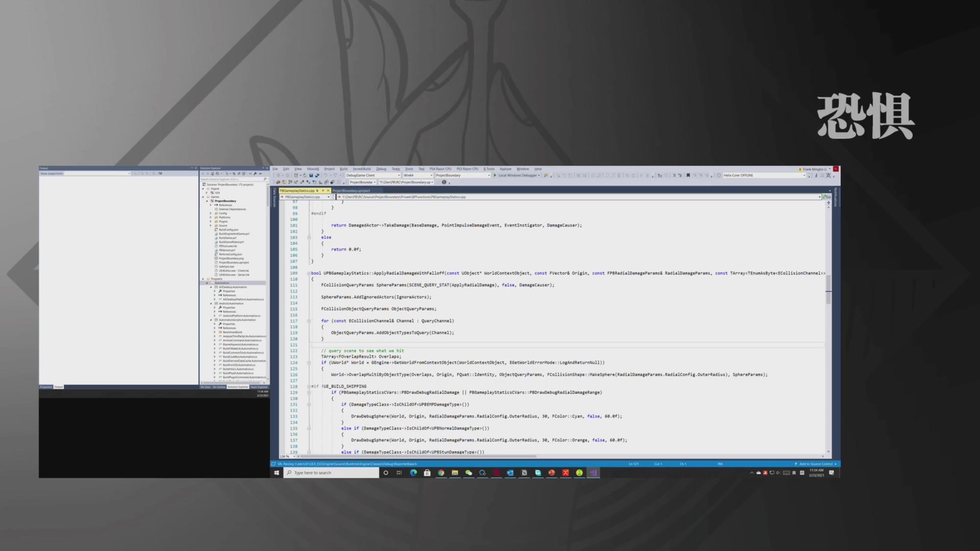This screenshot has width=980, height=551.
Task: Expand the UE4 project node
Action: [x=207, y=193]
